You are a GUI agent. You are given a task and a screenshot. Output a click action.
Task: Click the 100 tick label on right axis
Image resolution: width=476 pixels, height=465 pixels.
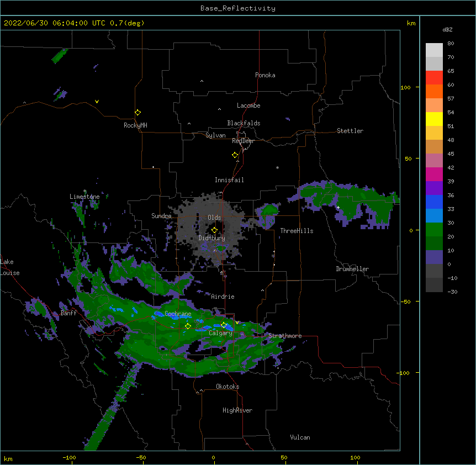tap(405, 87)
